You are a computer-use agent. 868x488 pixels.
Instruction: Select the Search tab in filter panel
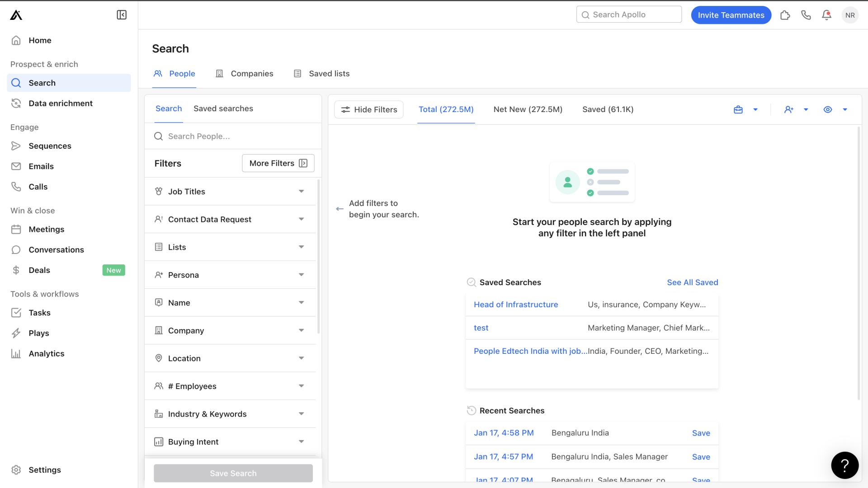[x=169, y=108]
